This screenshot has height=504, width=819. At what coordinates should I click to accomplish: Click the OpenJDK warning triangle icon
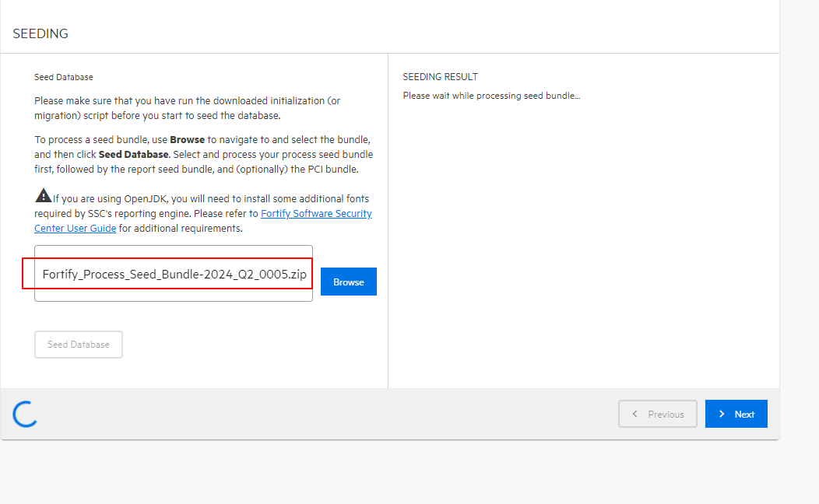point(44,195)
